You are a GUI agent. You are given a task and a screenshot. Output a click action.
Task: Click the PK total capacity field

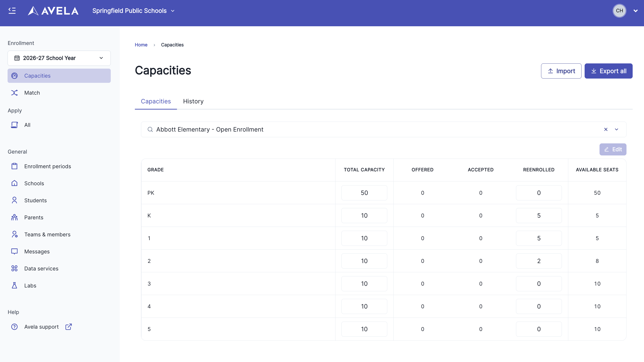coord(364,193)
